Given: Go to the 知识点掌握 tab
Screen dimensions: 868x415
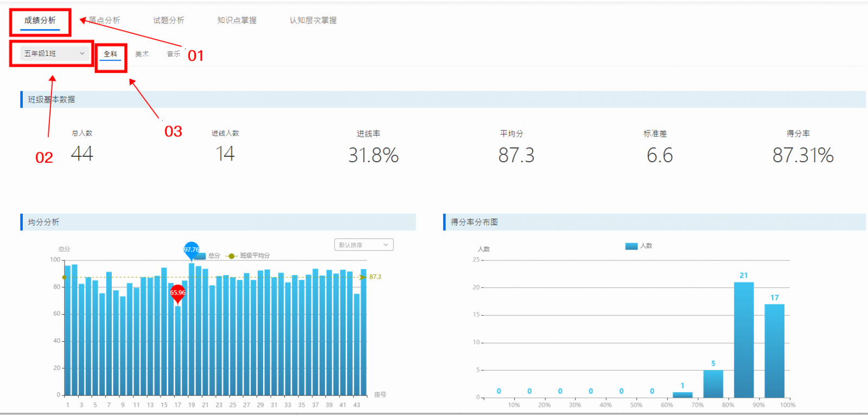Looking at the screenshot, I should (237, 20).
